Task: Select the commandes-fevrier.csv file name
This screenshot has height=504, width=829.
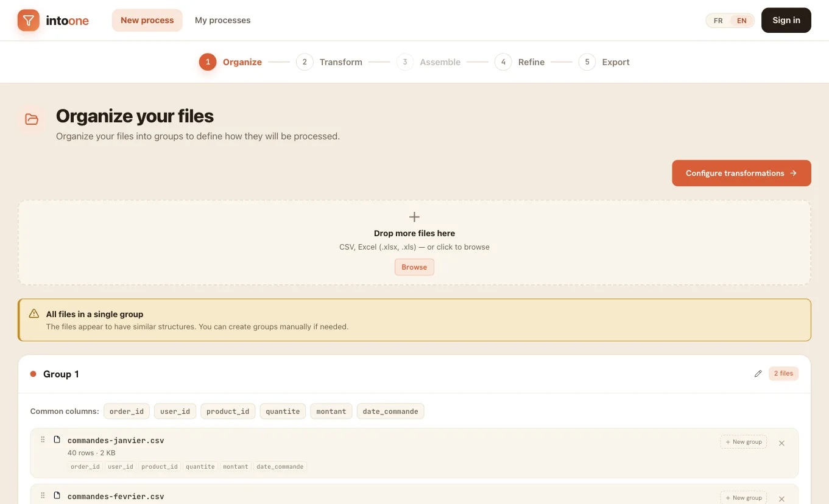Action: (116, 496)
